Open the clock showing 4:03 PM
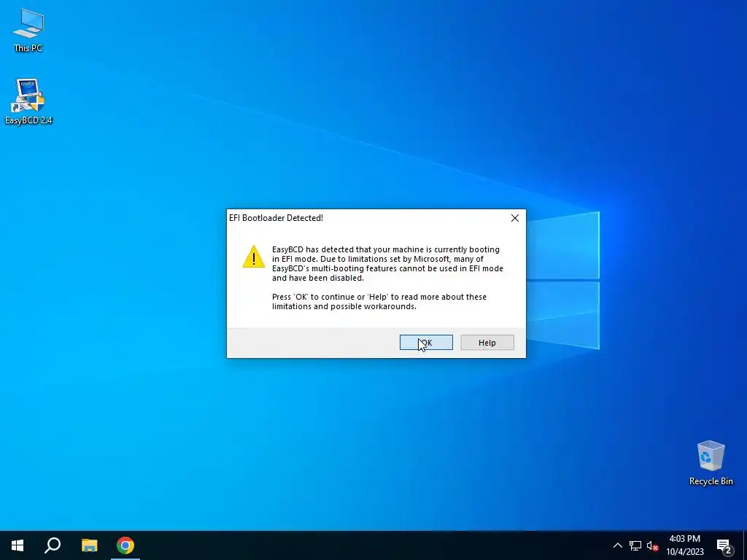Image resolution: width=747 pixels, height=560 pixels. 684,545
